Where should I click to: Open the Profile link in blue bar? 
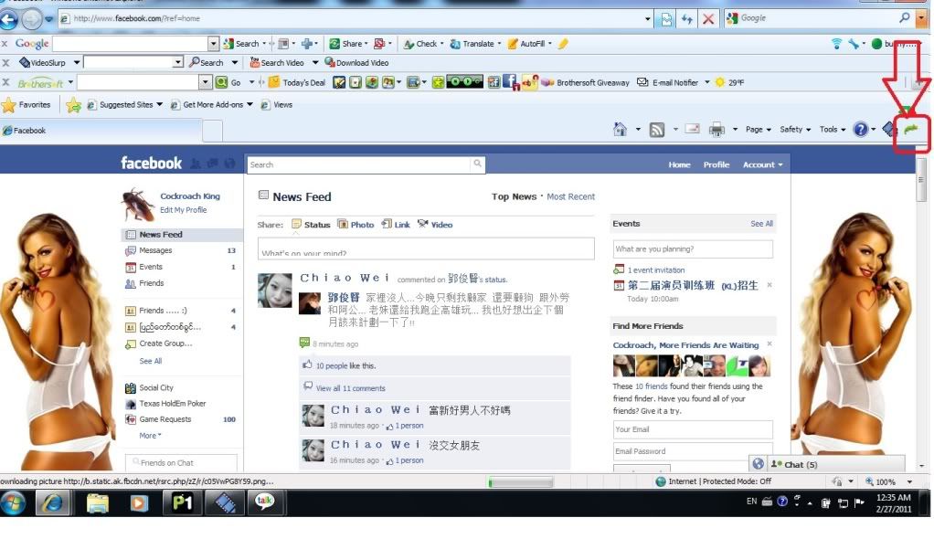pos(716,164)
